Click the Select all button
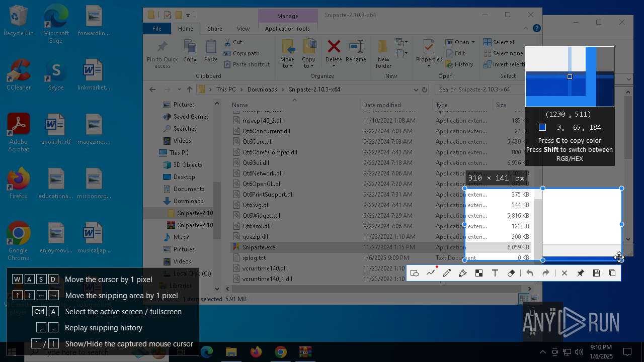The image size is (644, 362). coord(500,42)
